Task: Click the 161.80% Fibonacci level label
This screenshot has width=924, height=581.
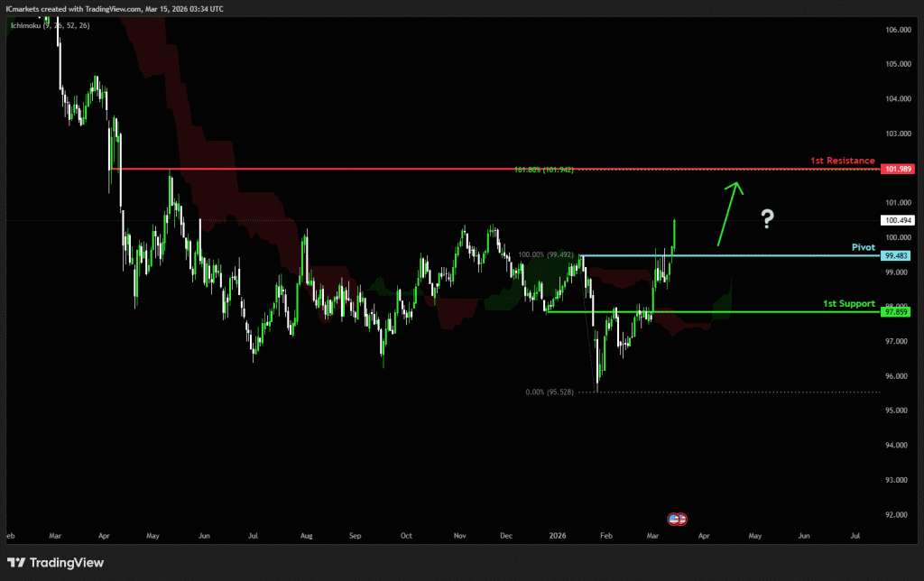Action: (x=544, y=170)
